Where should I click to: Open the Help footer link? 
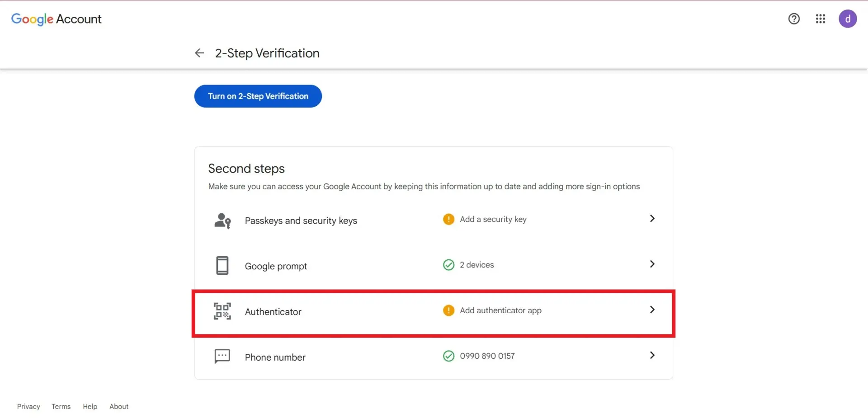coord(90,407)
